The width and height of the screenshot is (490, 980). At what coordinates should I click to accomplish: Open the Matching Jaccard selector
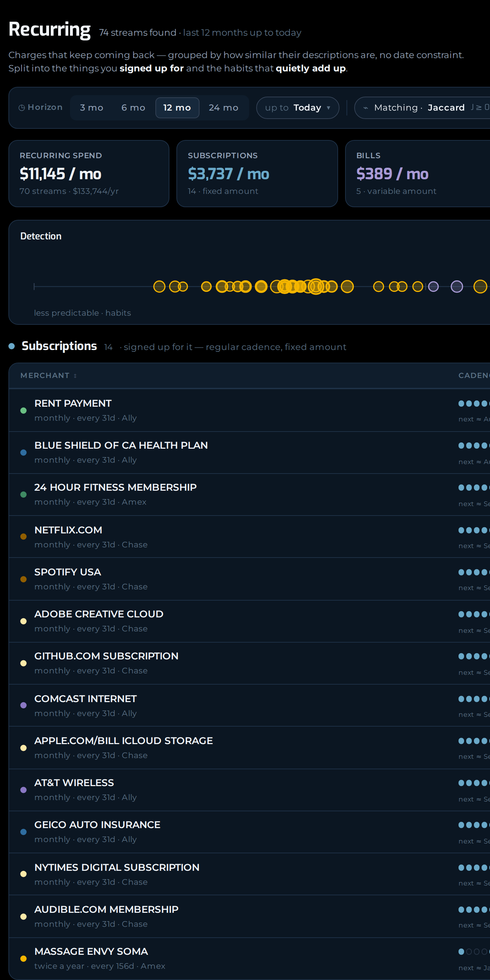pos(422,108)
